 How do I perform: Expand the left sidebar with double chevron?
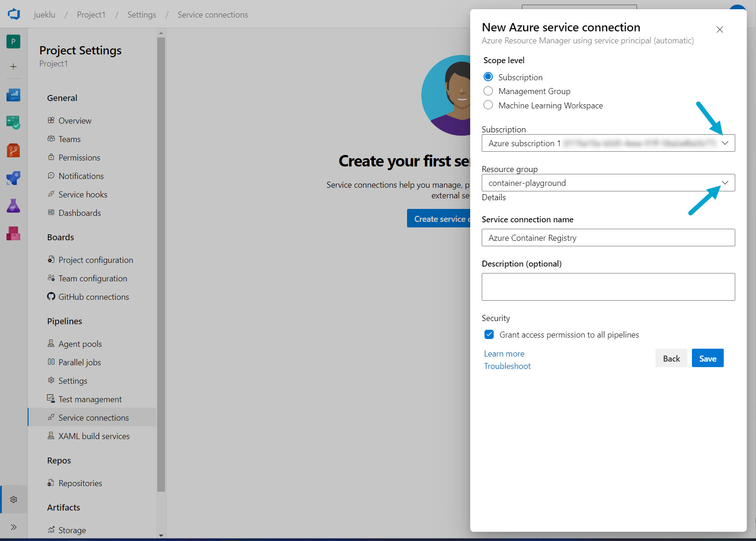(13, 527)
